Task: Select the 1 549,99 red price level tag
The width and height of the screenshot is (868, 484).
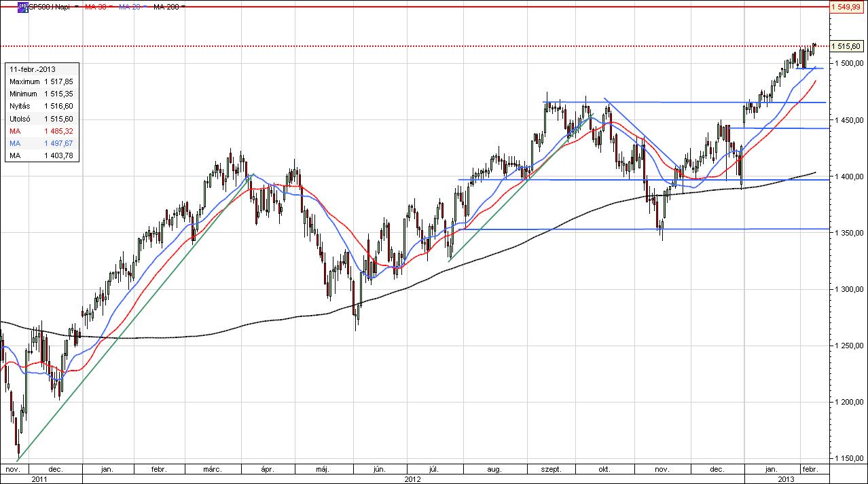Action: click(848, 6)
